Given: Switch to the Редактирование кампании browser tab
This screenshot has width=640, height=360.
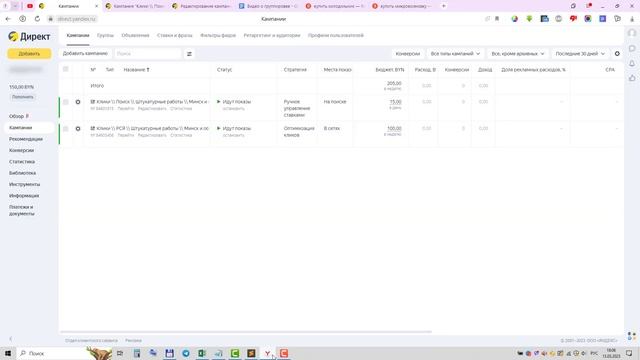Looking at the screenshot, I should point(201,6).
